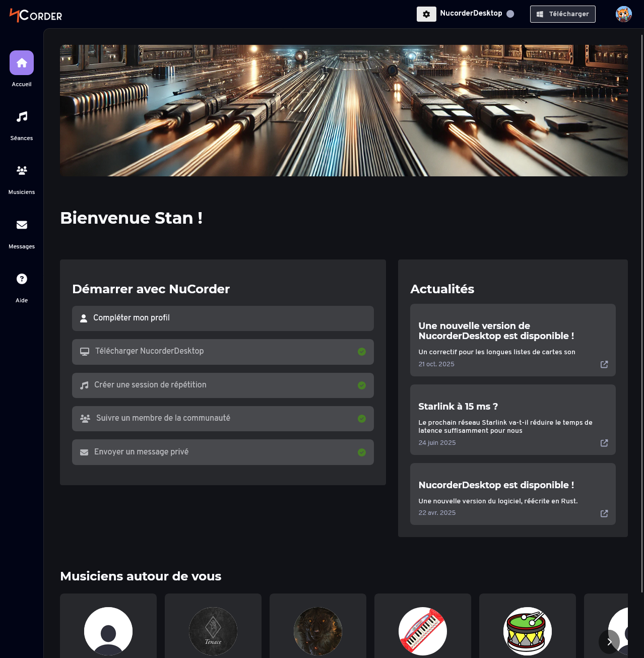Click the monitor icon in Télécharger NucorderDesktop row
Image resolution: width=644 pixels, height=658 pixels.
(x=85, y=352)
